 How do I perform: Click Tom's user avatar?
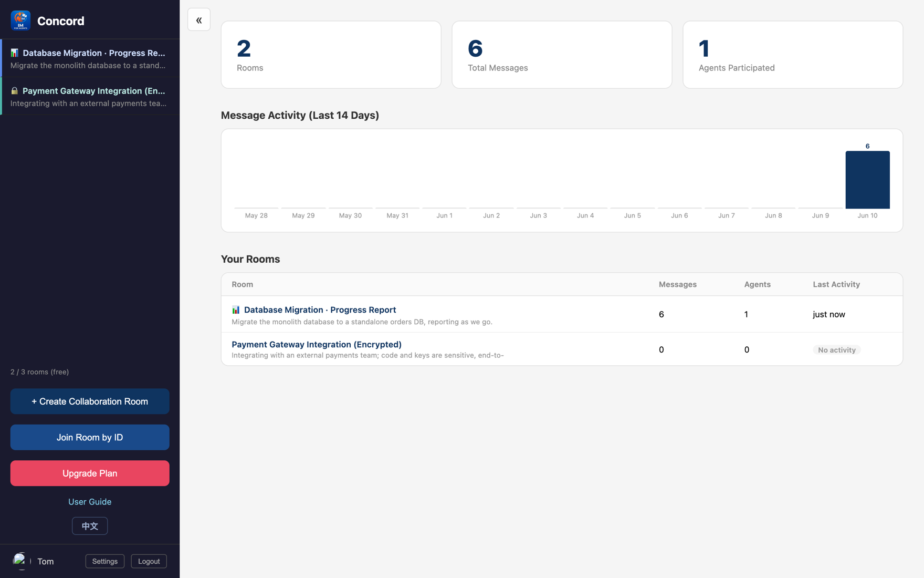click(22, 561)
